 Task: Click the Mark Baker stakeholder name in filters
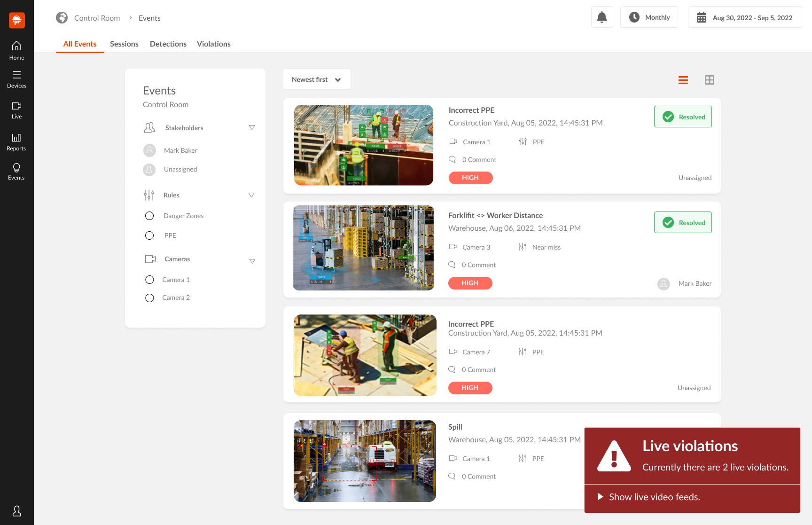tap(180, 150)
